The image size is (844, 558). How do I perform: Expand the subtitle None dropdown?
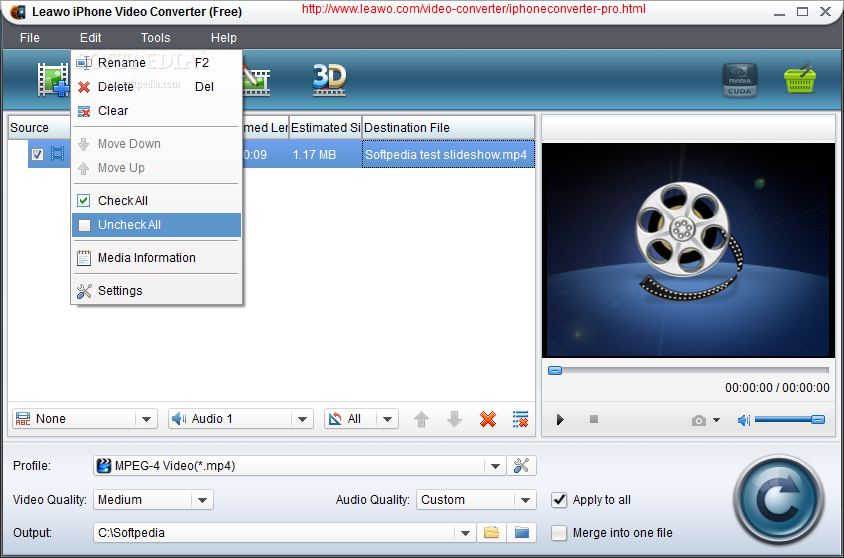click(x=146, y=419)
